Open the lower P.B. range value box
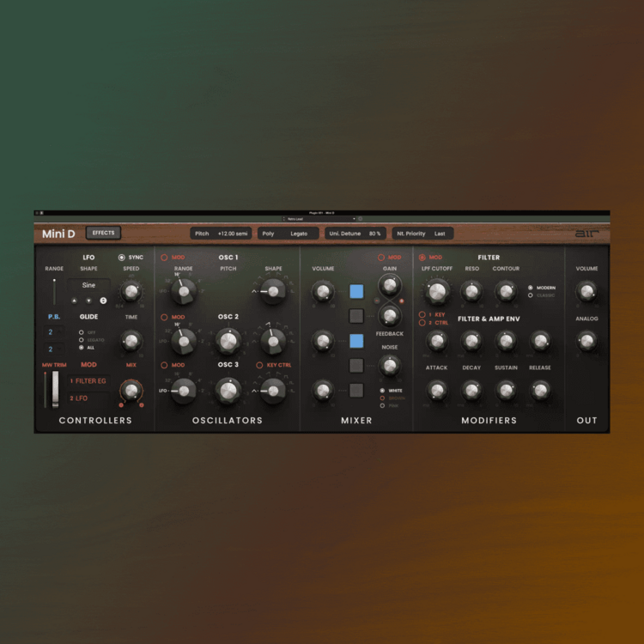The image size is (644, 644). (54, 349)
